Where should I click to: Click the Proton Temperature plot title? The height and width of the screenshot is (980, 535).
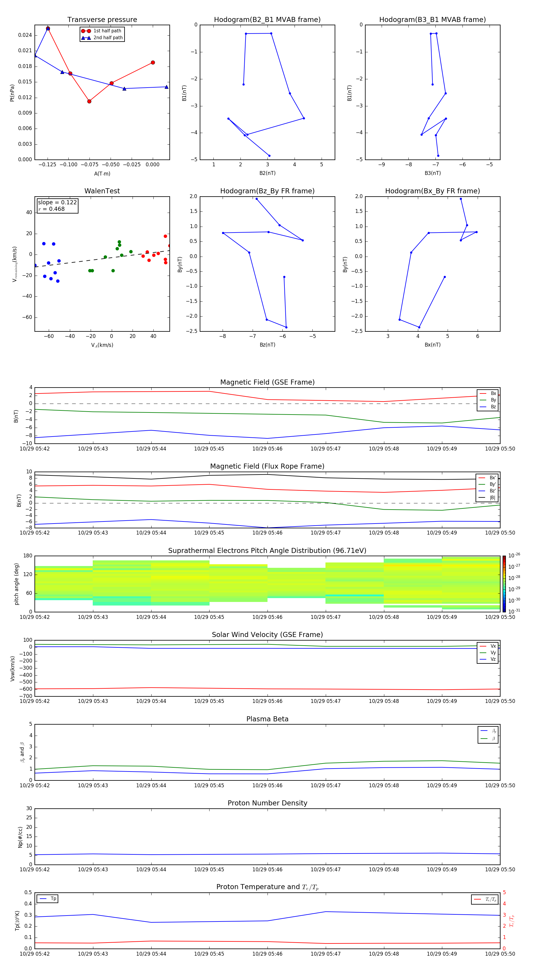[x=267, y=887]
